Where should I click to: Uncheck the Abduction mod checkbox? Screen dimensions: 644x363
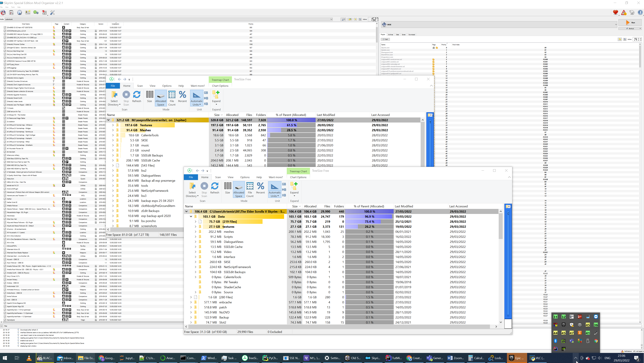point(5,179)
